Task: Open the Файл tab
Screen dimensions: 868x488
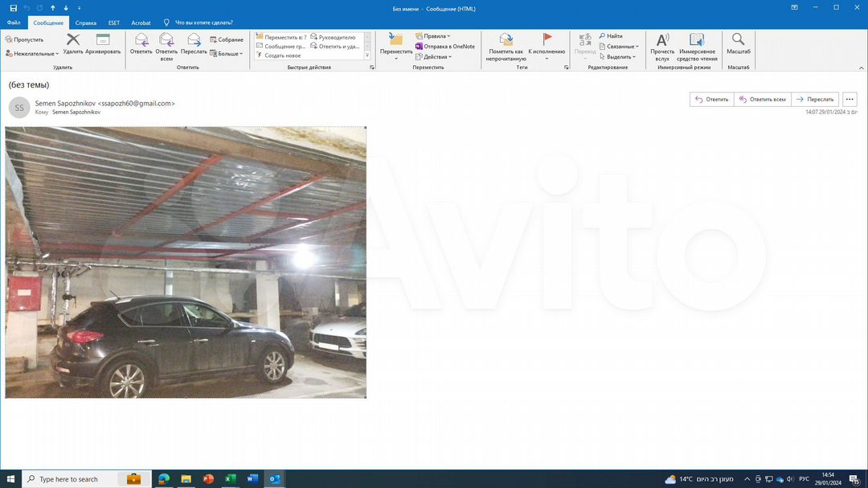Action: (x=14, y=23)
